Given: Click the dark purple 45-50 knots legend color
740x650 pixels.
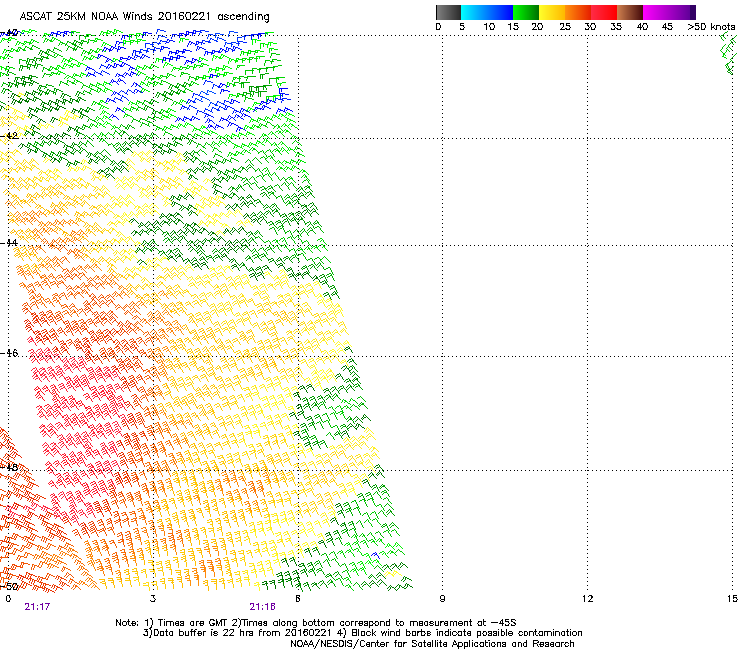Looking at the screenshot, I should point(682,12).
